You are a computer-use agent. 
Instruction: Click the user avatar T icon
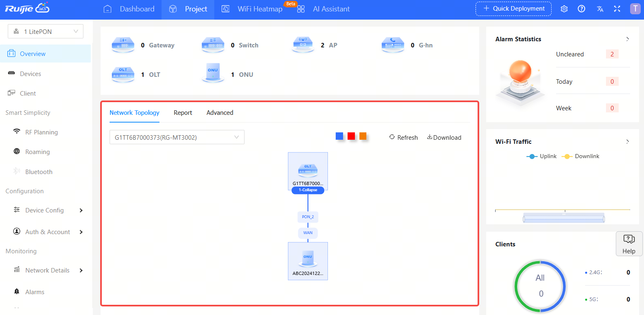(635, 9)
